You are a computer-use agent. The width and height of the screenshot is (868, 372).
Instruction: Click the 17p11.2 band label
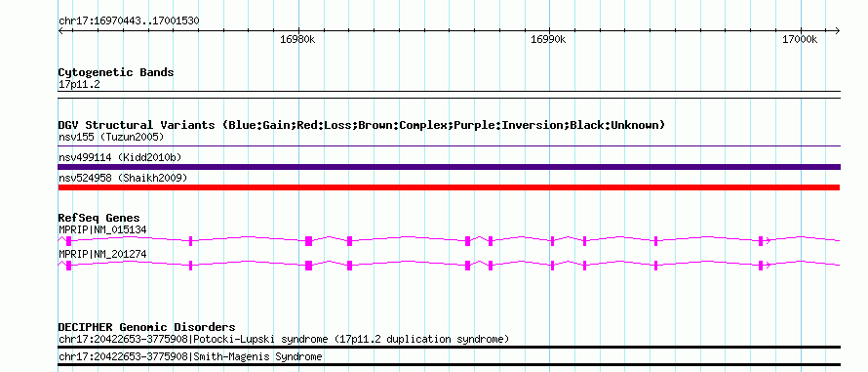point(79,85)
